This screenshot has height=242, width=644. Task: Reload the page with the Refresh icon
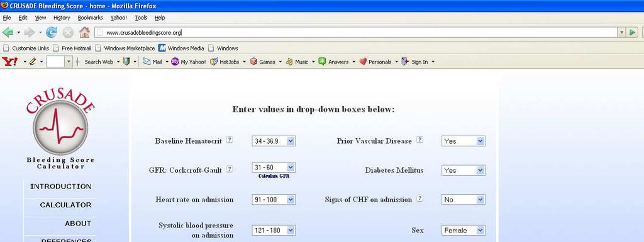(52, 32)
